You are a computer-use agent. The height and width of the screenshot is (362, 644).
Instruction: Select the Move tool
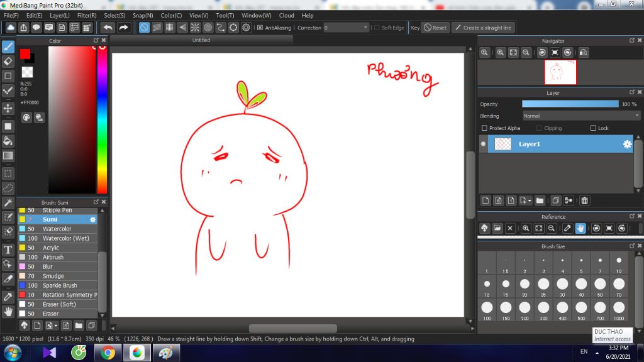[x=8, y=108]
